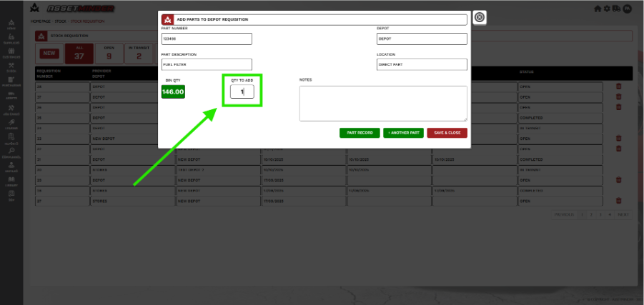Click the Part Description field Fuel Filter
The image size is (644, 305).
[207, 64]
